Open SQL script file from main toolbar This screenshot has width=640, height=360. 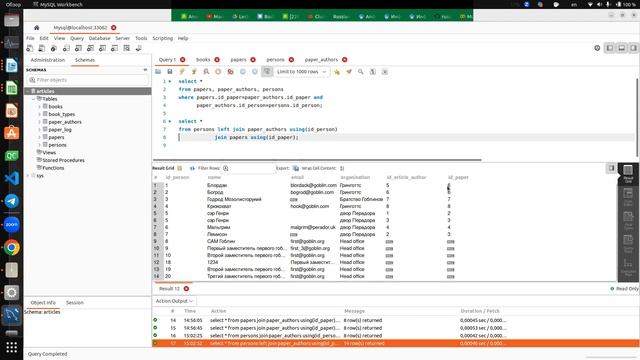click(42, 48)
